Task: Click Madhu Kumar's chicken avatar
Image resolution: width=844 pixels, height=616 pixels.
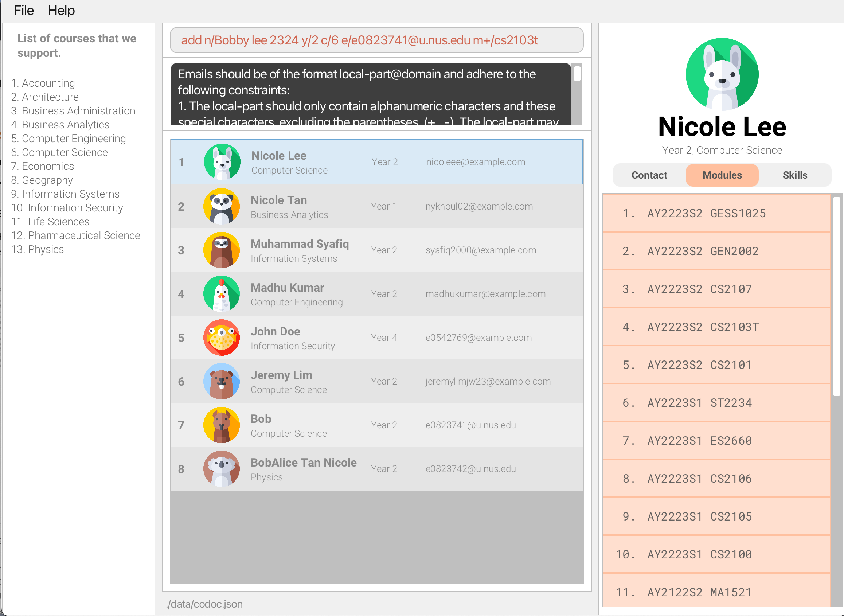Action: pos(222,294)
